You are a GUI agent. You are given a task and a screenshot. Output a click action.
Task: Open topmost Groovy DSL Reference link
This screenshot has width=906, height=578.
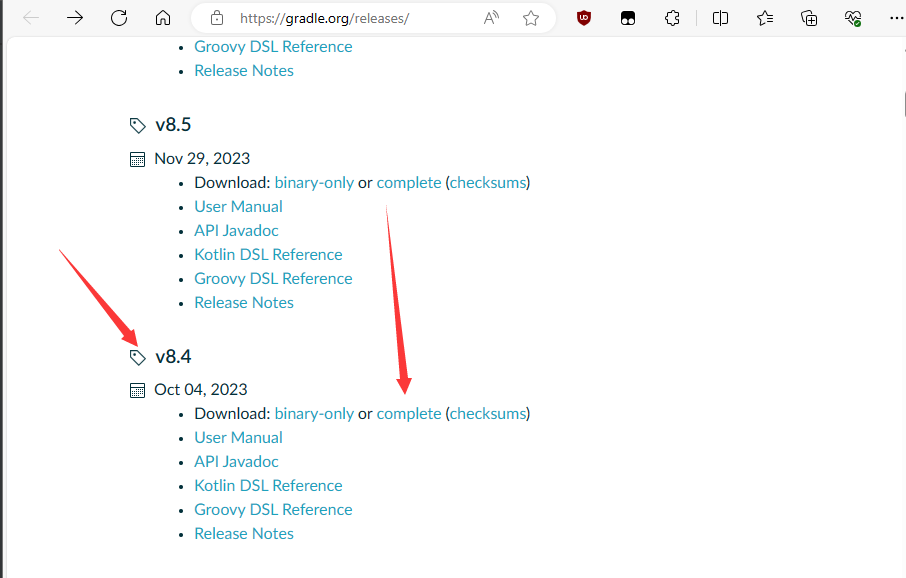(x=273, y=47)
